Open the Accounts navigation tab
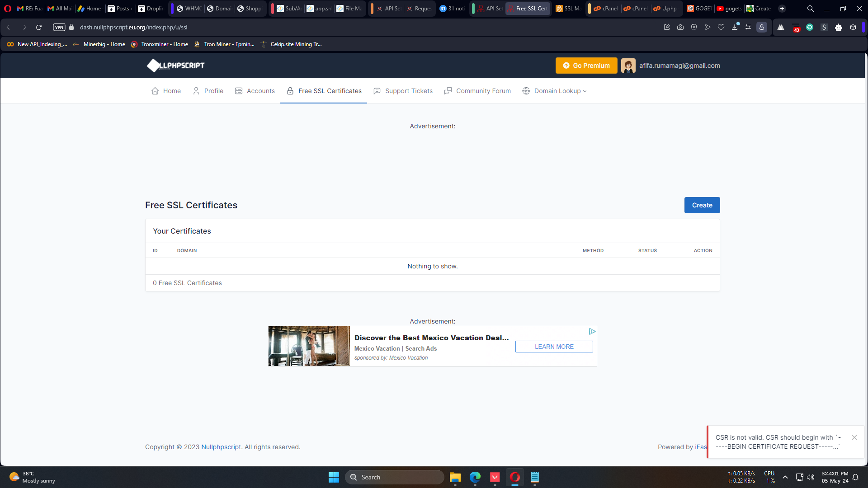 (255, 91)
